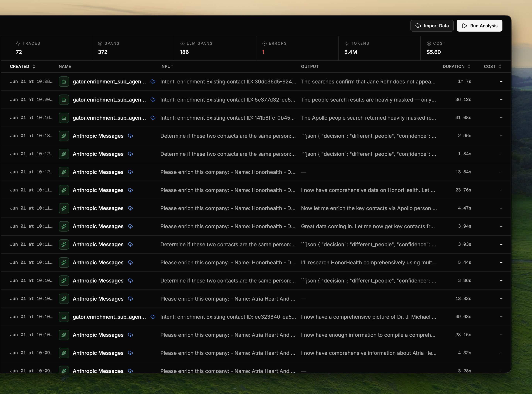Click the Run Analysis button
The width and height of the screenshot is (532, 394).
tap(479, 26)
